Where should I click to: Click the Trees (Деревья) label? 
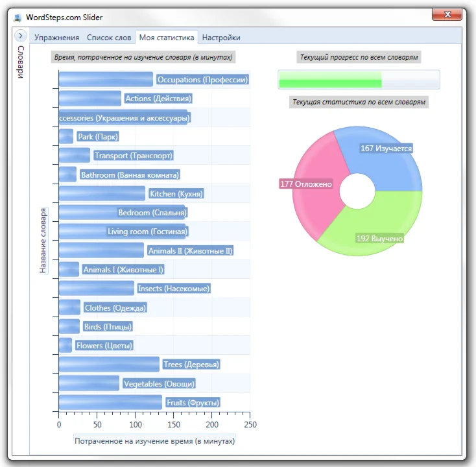pyautogui.click(x=191, y=365)
